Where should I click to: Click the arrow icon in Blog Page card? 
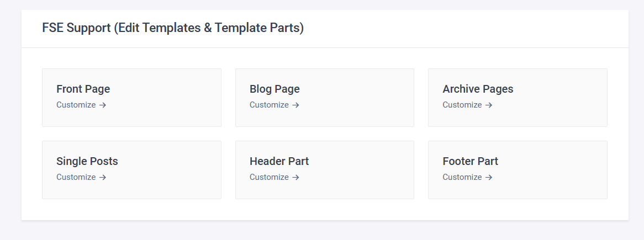pyautogui.click(x=295, y=105)
